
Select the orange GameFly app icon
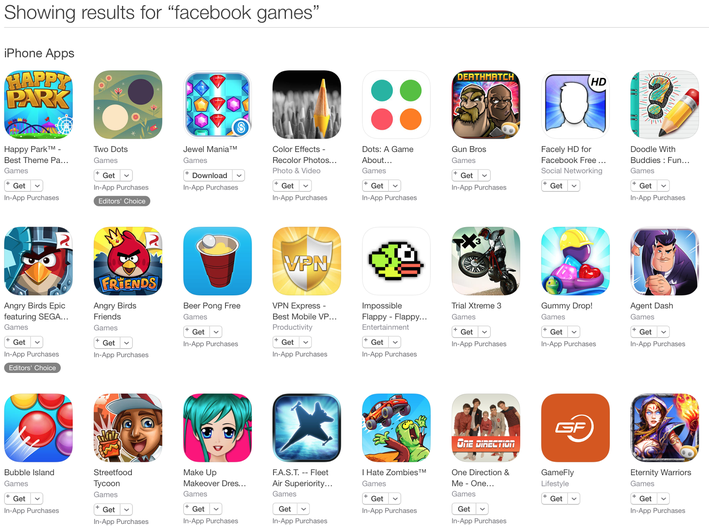tap(575, 427)
